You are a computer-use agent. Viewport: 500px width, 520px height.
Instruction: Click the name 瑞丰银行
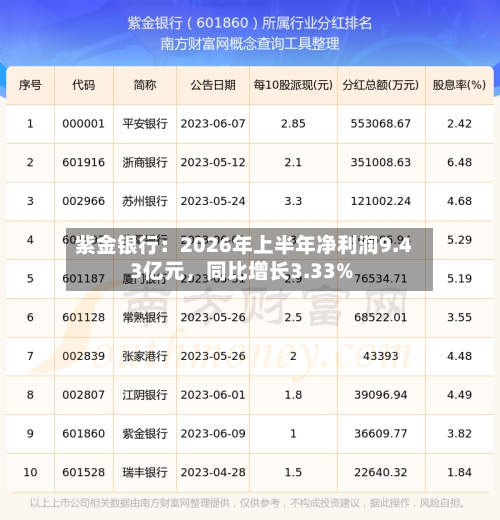point(145,472)
